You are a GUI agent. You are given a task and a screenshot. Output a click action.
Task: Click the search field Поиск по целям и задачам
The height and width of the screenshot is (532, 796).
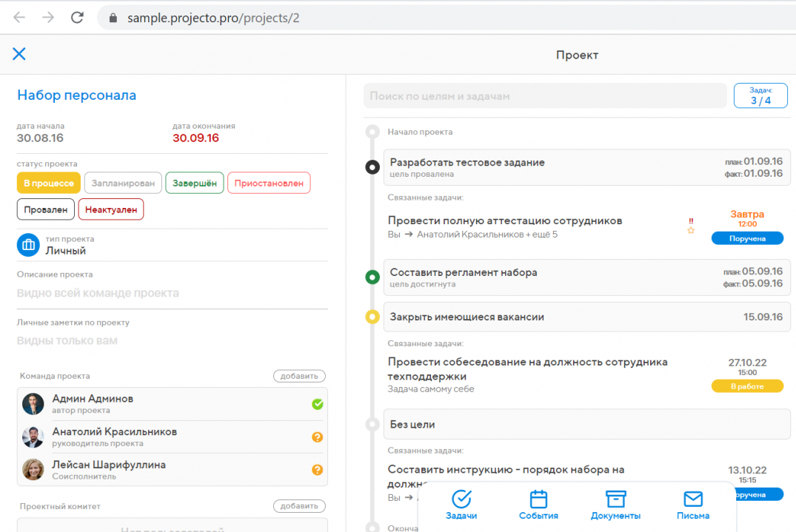545,96
